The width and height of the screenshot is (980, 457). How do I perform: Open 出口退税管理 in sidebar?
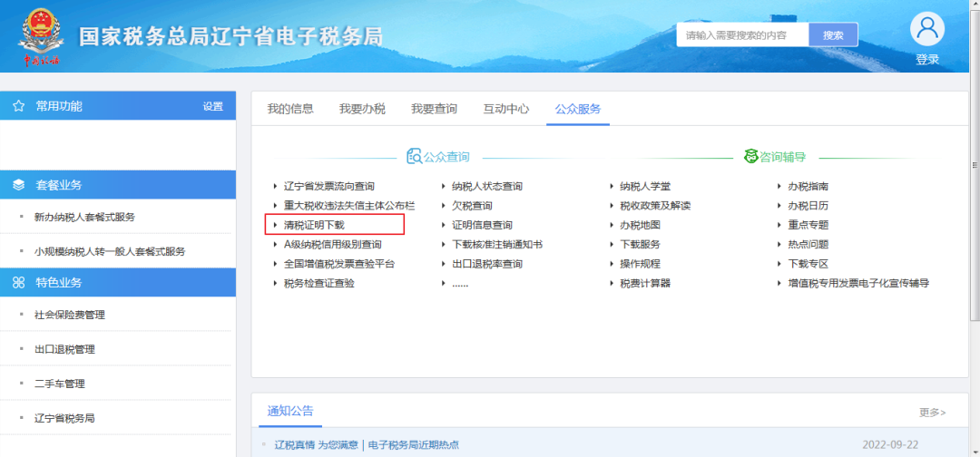tap(65, 349)
